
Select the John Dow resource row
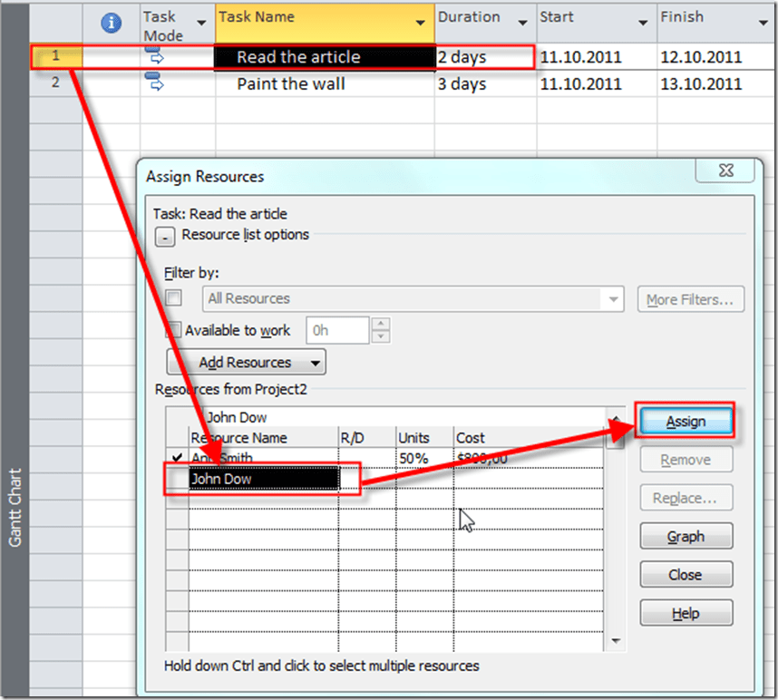(x=263, y=479)
